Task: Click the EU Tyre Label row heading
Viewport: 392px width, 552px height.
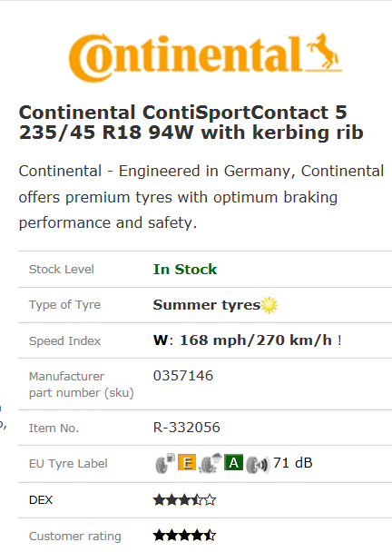Action: 68,464
